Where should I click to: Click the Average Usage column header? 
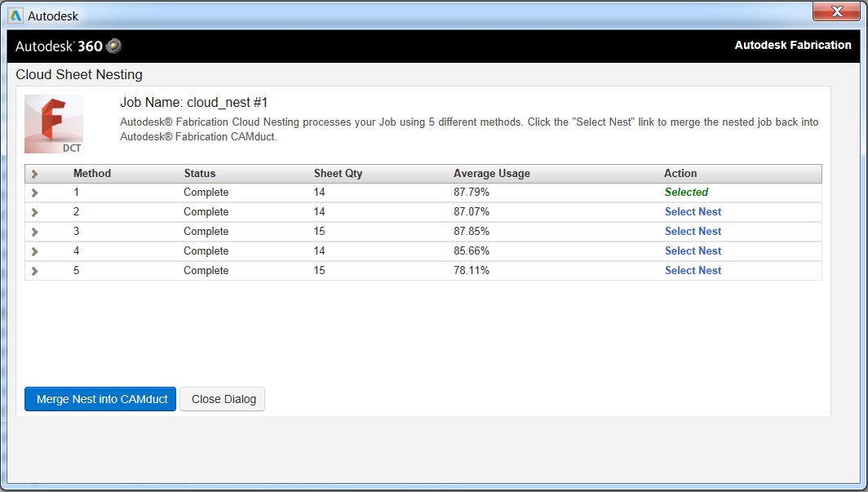pyautogui.click(x=492, y=173)
